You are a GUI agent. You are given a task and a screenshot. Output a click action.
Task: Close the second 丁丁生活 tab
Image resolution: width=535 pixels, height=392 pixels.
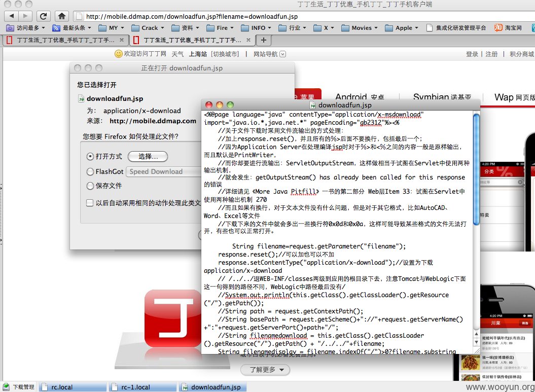[x=248, y=40]
